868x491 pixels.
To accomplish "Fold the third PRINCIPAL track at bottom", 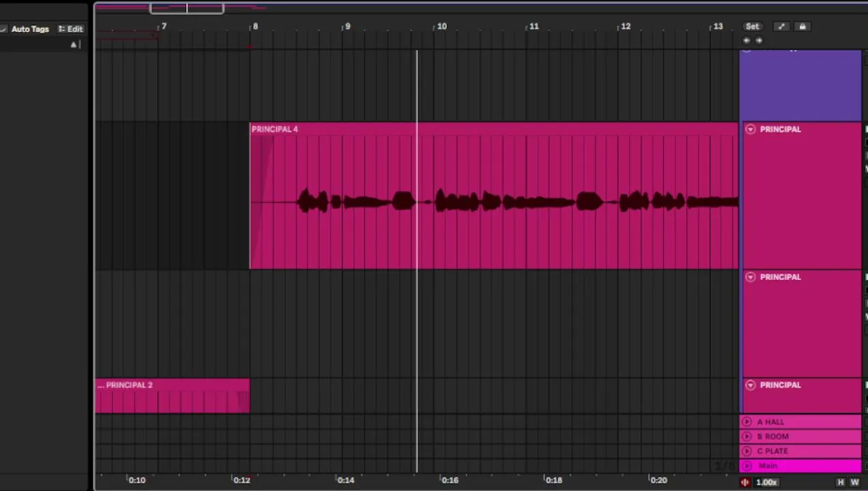I will pos(751,385).
